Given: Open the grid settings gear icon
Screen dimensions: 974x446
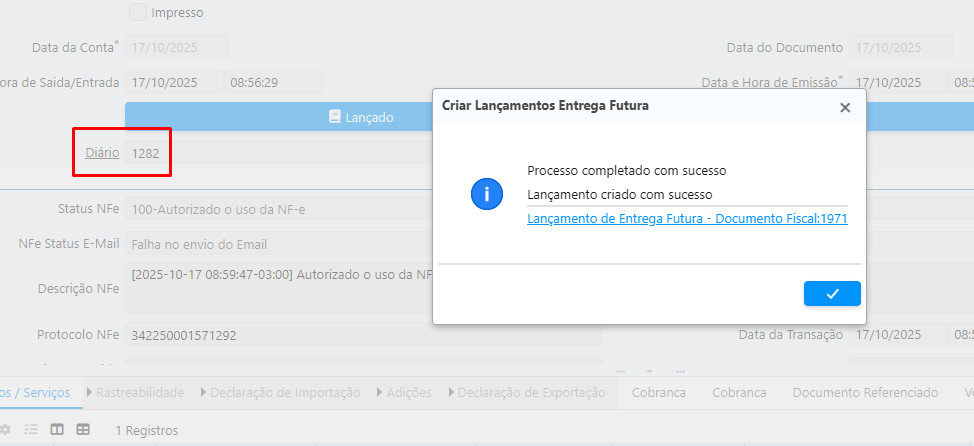Looking at the screenshot, I should pyautogui.click(x=4, y=430).
